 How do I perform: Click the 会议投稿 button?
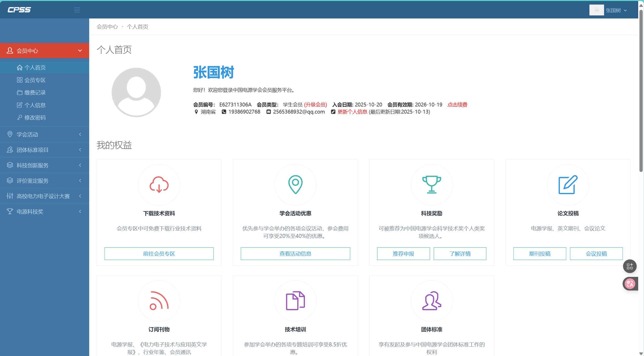[596, 254]
